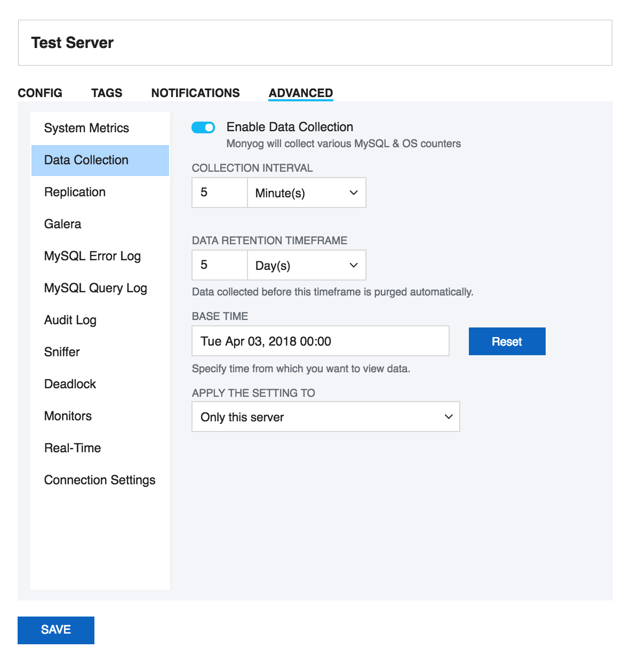The width and height of the screenshot is (631, 672).
Task: Open System Metrics in the sidebar
Action: [x=86, y=128]
